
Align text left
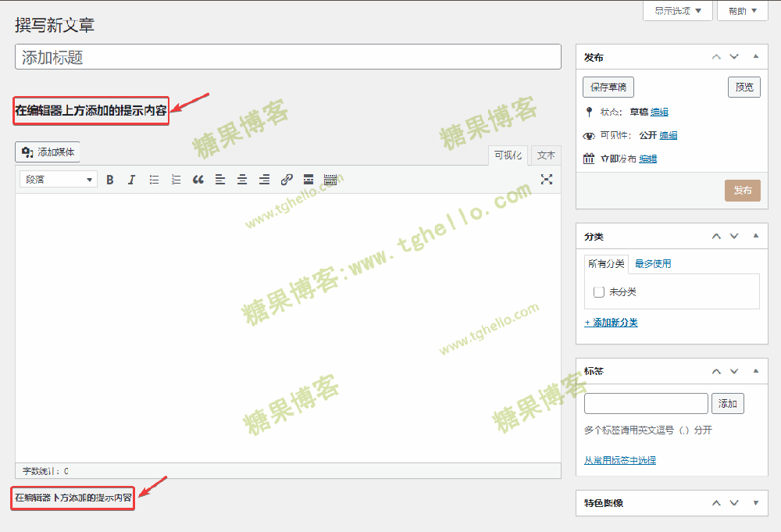coord(220,180)
